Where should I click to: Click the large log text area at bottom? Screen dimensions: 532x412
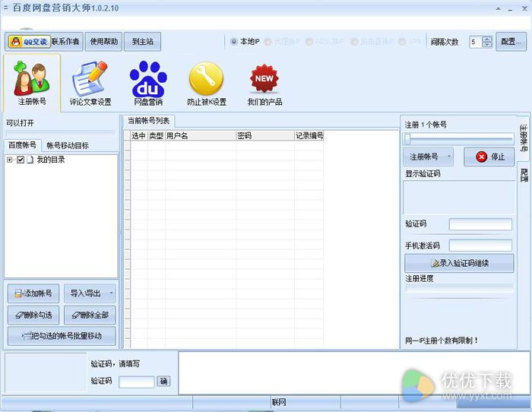click(x=354, y=373)
